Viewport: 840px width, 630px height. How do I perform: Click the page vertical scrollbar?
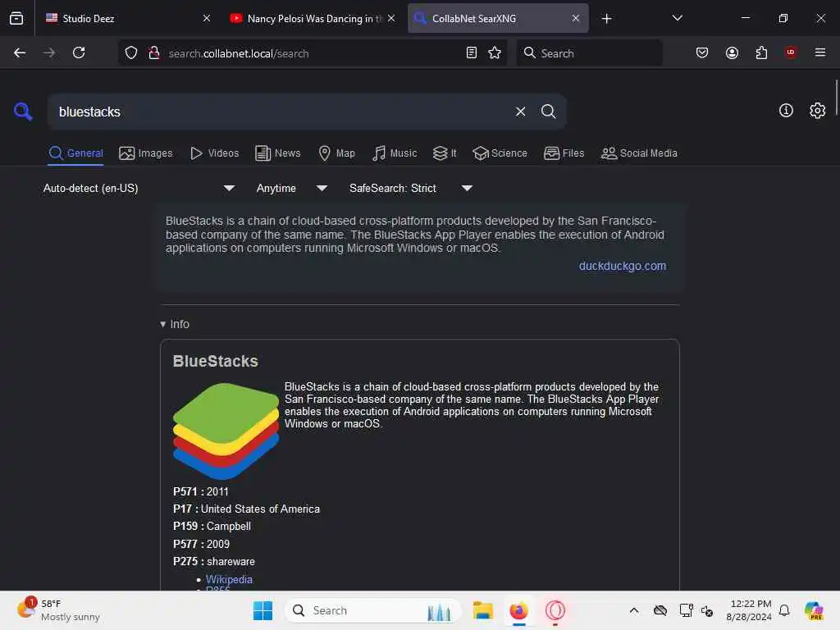coord(836,97)
